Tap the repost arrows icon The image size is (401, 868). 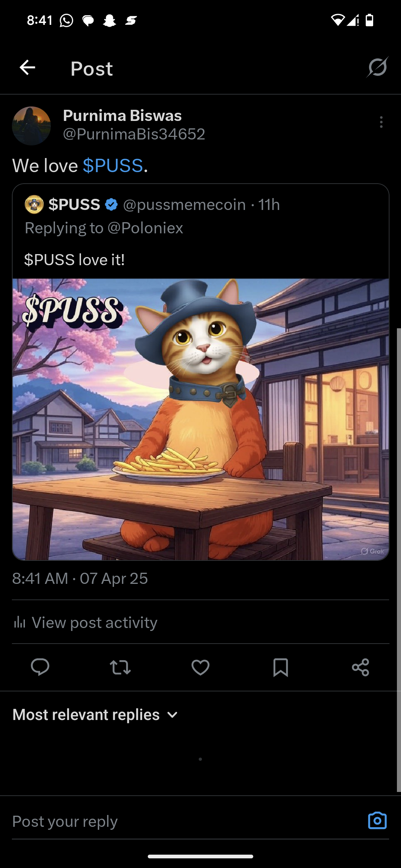120,667
